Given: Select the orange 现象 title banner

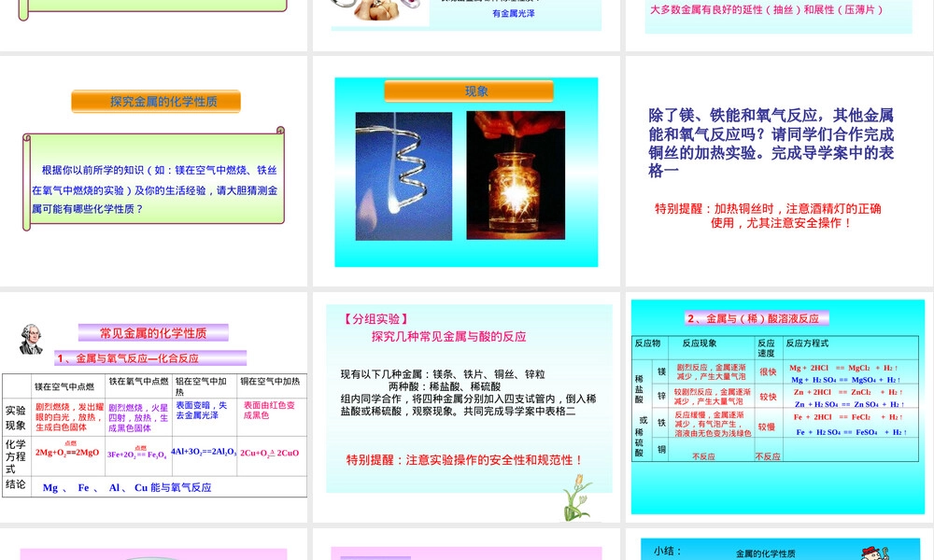Looking at the screenshot, I should [x=469, y=91].
